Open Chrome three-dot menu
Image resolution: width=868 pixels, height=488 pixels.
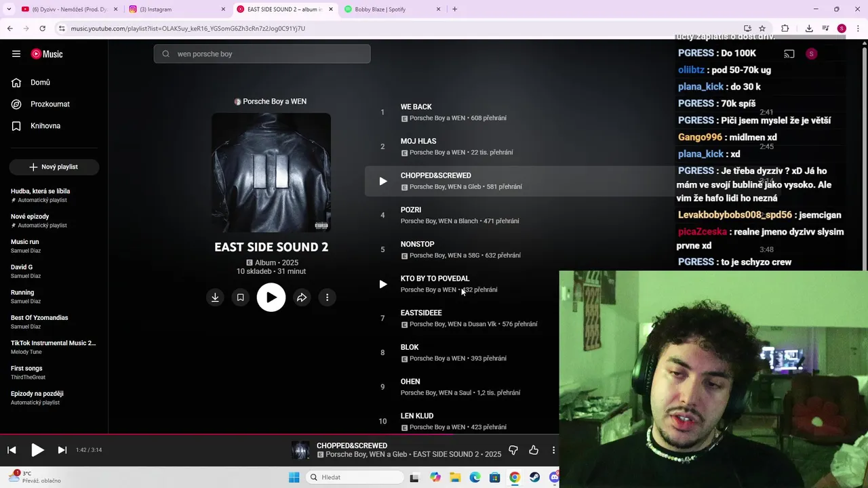click(x=857, y=28)
